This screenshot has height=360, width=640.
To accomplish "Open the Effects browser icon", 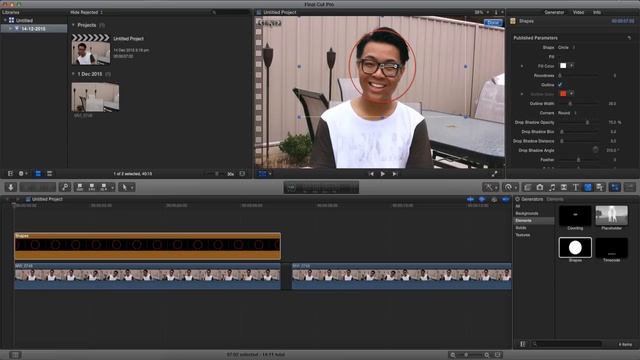I will click(x=527, y=187).
